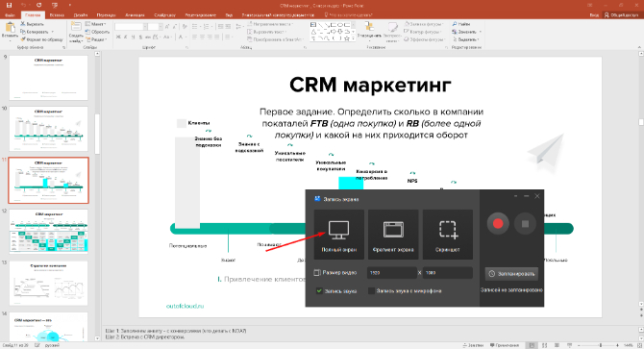644x349 pixels.
Task: Select slide 10 thumbnail
Action: (x=48, y=129)
